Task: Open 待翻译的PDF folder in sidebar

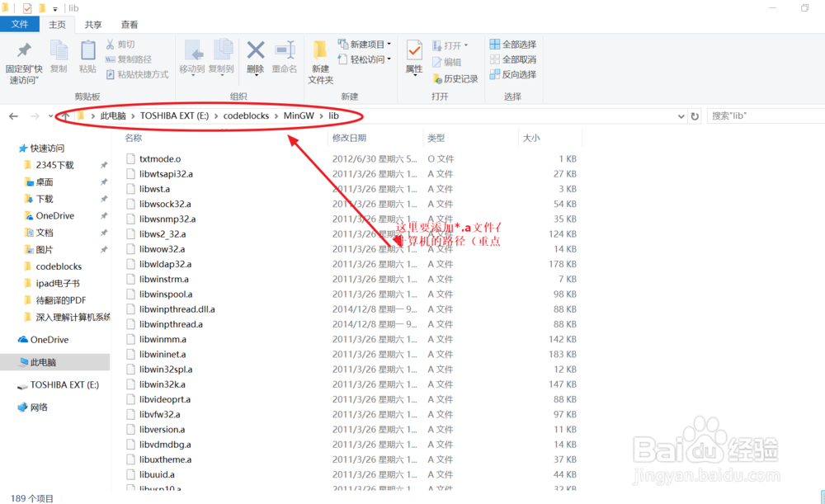Action: 55,300
